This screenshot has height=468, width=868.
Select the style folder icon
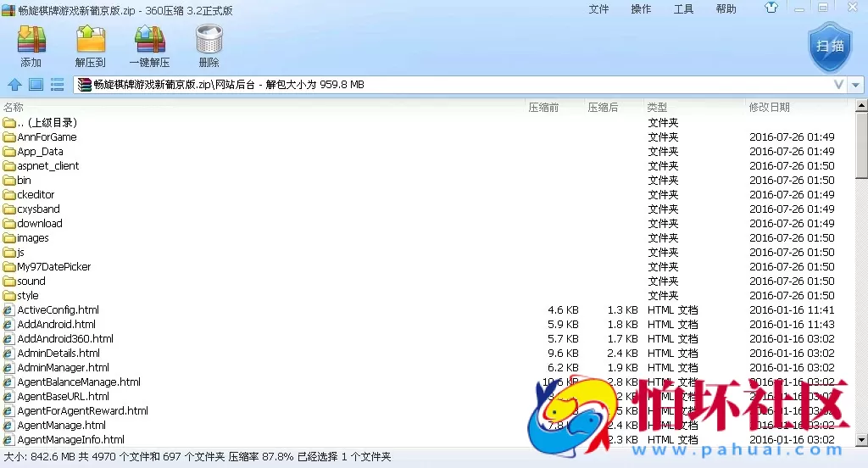(8, 295)
